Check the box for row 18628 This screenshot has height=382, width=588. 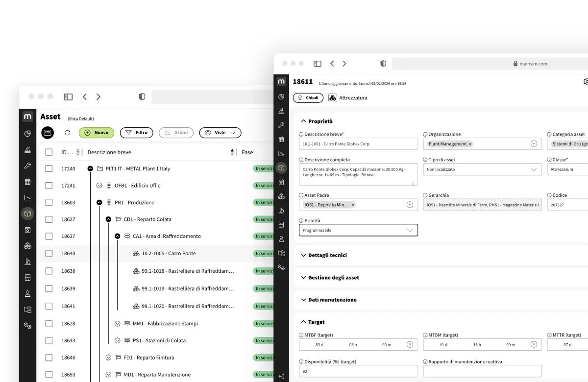tap(49, 324)
